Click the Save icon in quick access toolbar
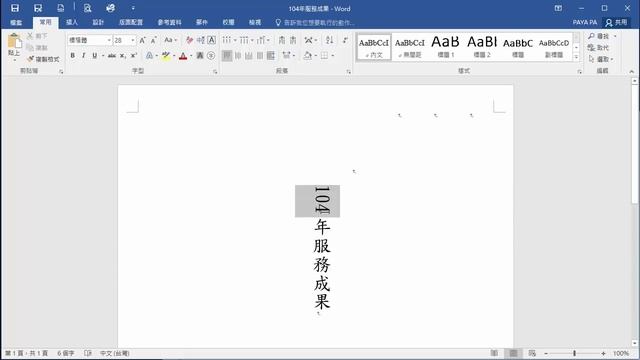 pyautogui.click(x=15, y=8)
